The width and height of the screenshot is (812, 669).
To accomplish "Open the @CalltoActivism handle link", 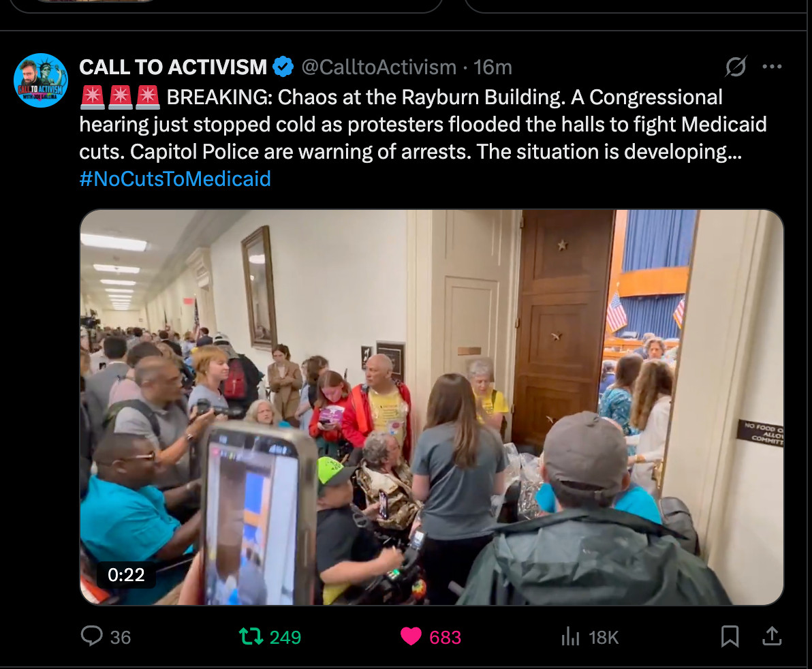I will (x=379, y=67).
